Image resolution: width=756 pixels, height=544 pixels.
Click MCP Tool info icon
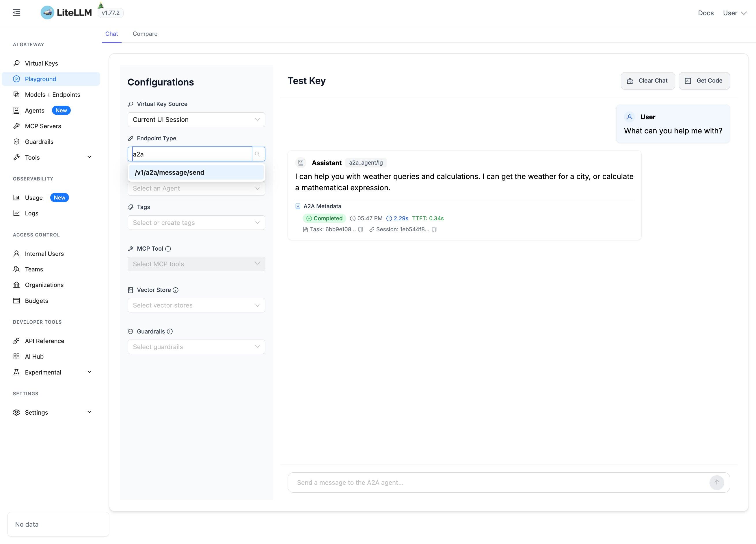click(168, 249)
